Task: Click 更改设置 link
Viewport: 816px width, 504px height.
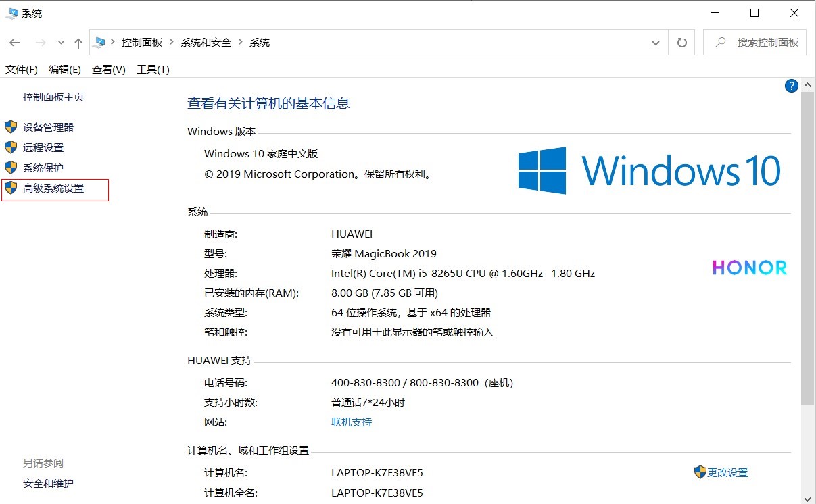Action: pyautogui.click(x=727, y=473)
